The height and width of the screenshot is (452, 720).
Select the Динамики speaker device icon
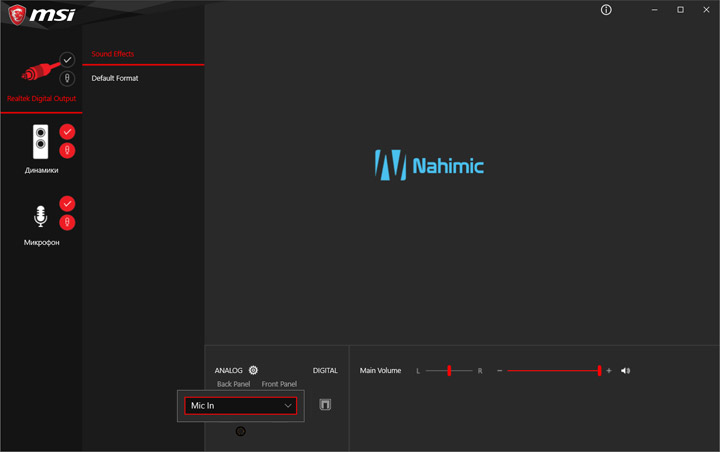pos(40,141)
